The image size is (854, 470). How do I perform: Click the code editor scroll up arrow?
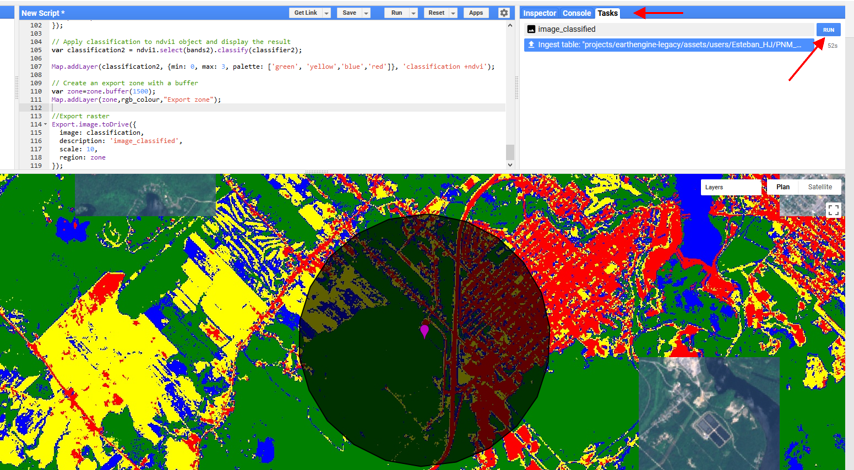click(x=510, y=26)
